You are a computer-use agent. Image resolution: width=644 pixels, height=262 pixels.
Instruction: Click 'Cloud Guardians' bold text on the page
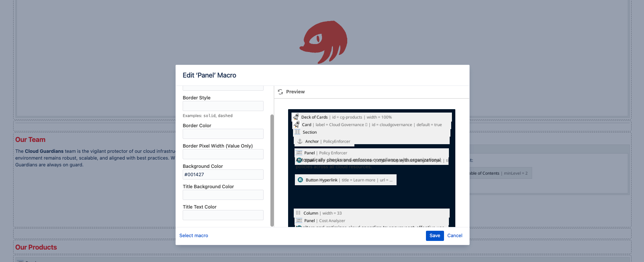click(x=44, y=151)
